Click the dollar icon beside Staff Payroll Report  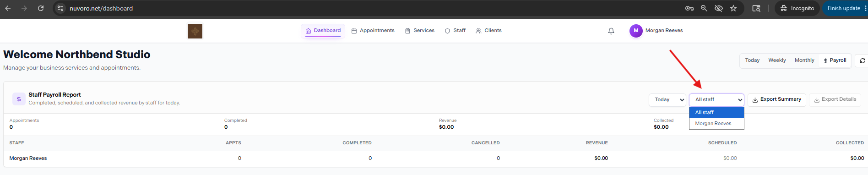point(19,99)
